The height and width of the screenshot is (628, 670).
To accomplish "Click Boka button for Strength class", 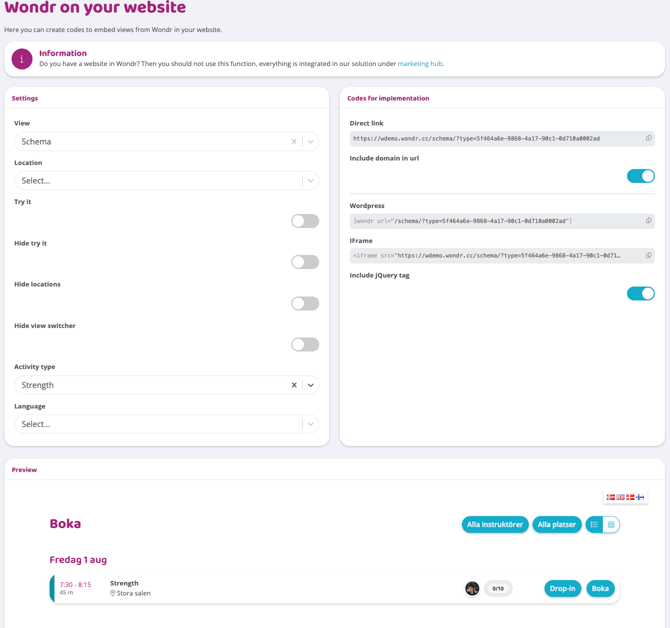I will point(600,588).
